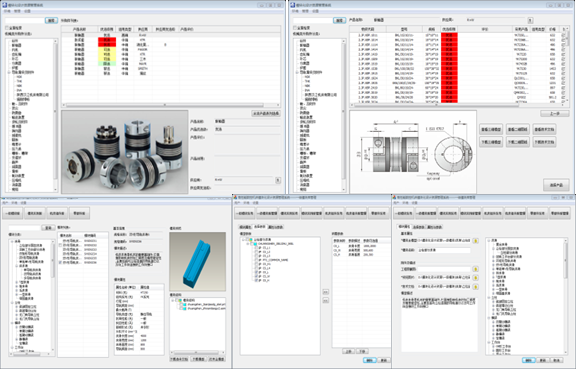Click the yellow browse icon beside the empty engineering drawing field
Image resolution: width=576 pixels, height=369 pixels.
tap(475, 269)
